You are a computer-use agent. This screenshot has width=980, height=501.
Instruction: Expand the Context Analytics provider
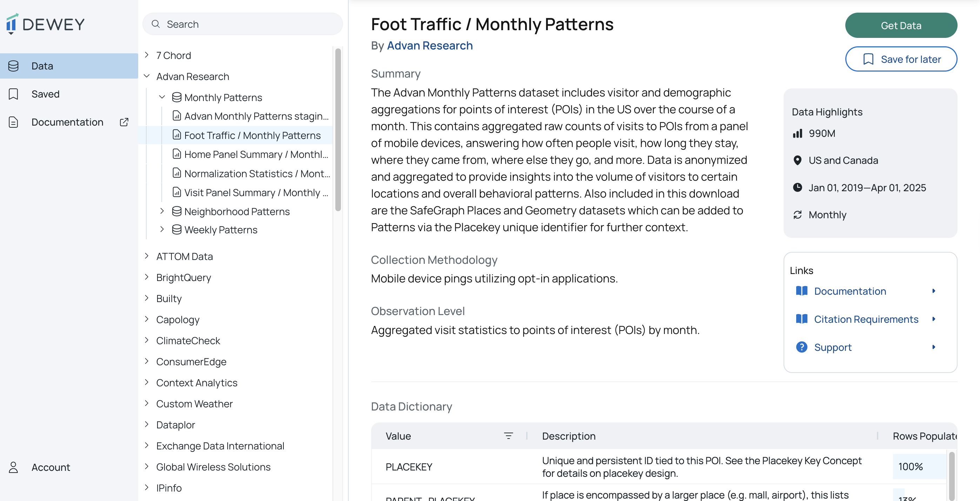147,382
